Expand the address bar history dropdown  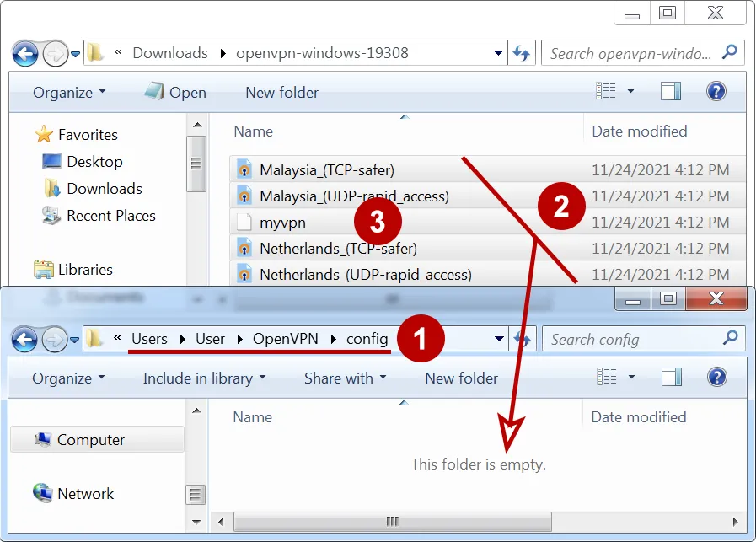pos(498,52)
